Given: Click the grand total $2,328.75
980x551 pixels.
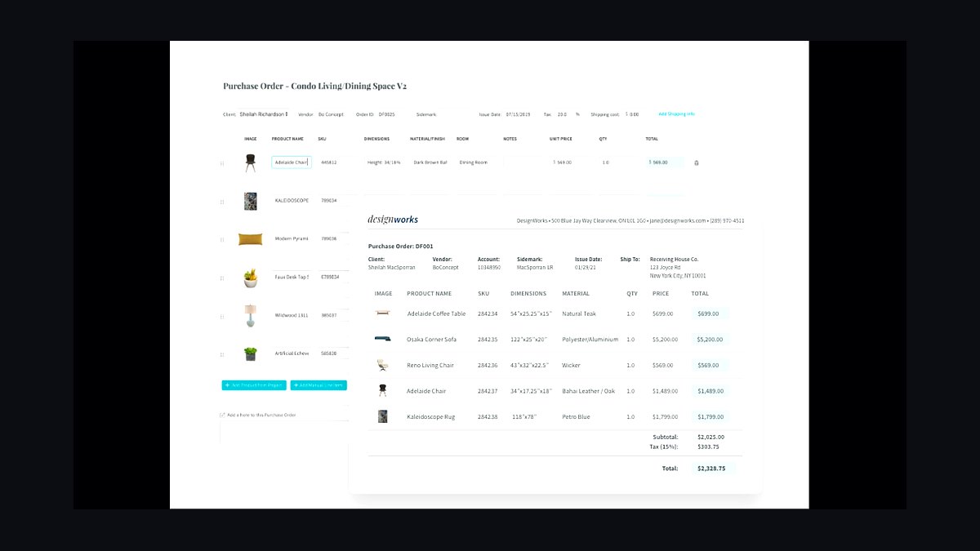Looking at the screenshot, I should click(710, 469).
